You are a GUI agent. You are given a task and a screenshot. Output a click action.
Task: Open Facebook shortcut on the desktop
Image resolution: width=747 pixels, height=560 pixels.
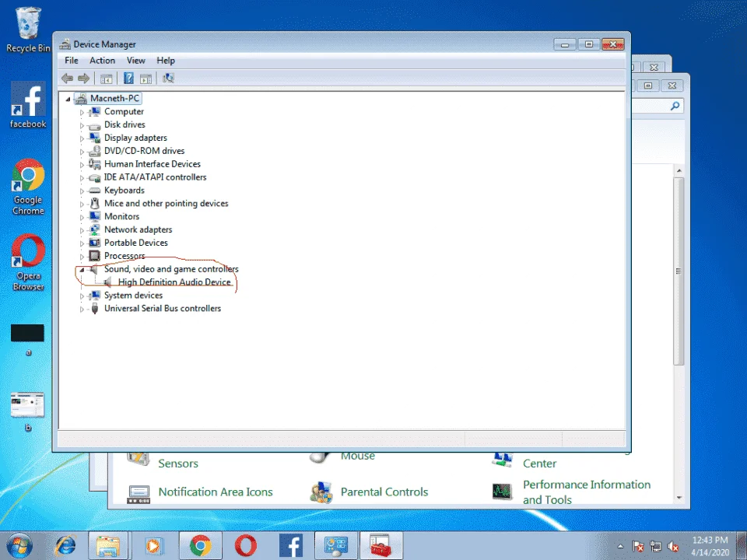pos(28,105)
